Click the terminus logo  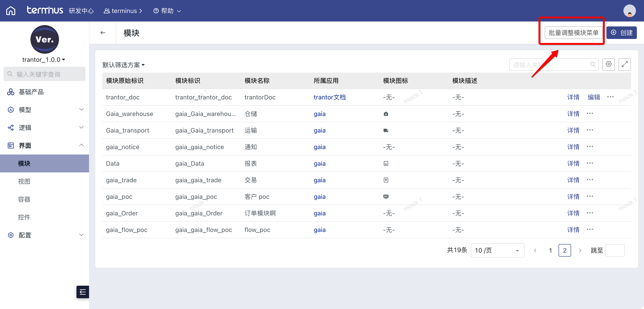point(45,11)
